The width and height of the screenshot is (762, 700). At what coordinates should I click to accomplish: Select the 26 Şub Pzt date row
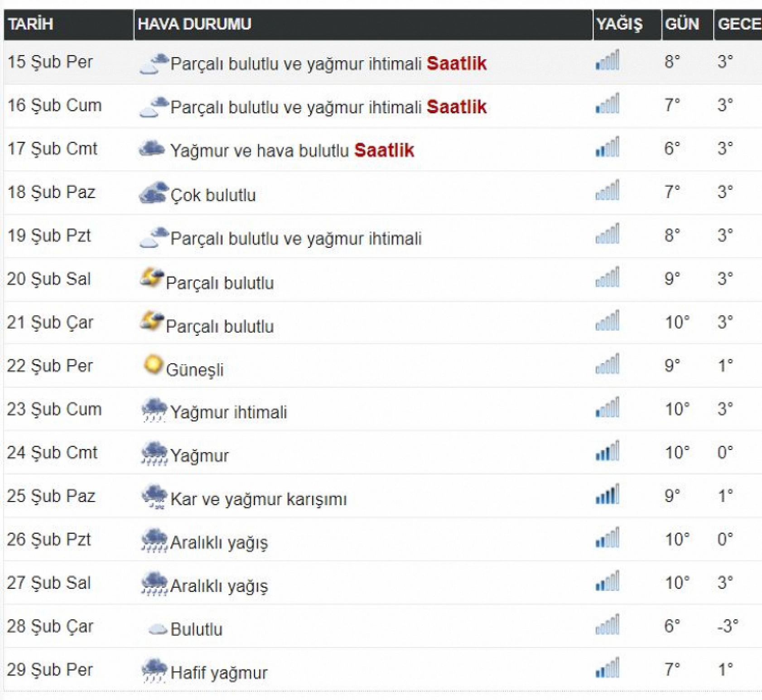(x=49, y=539)
